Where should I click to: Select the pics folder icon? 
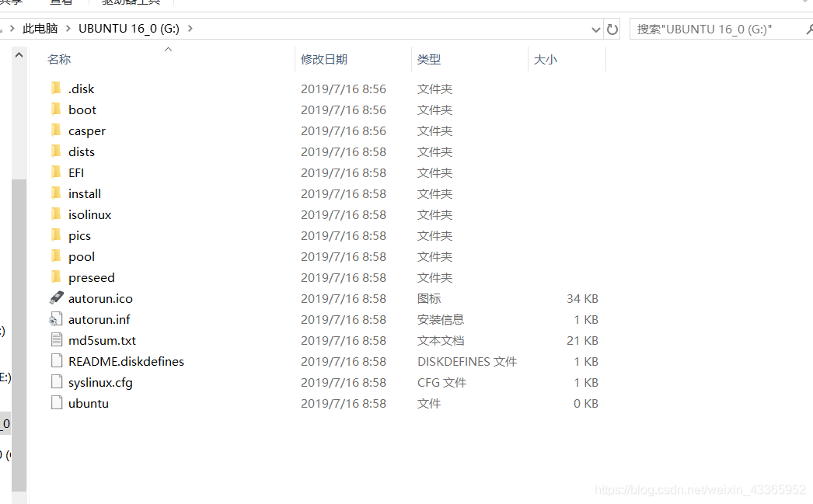[x=57, y=235]
